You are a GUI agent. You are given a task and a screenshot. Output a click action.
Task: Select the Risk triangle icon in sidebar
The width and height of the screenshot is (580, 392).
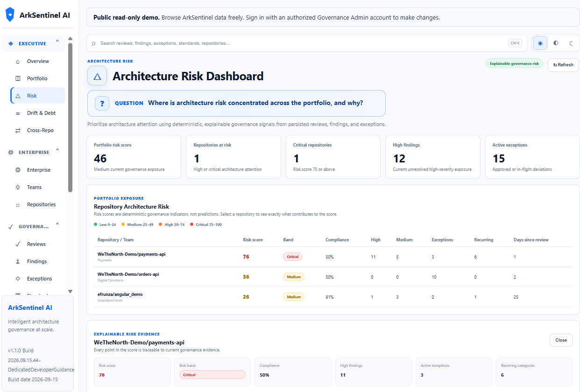18,96
